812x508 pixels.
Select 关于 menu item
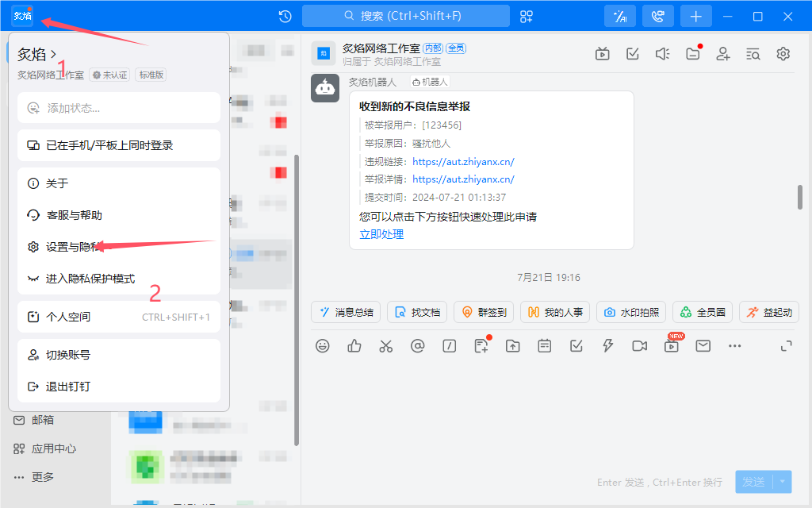click(119, 183)
